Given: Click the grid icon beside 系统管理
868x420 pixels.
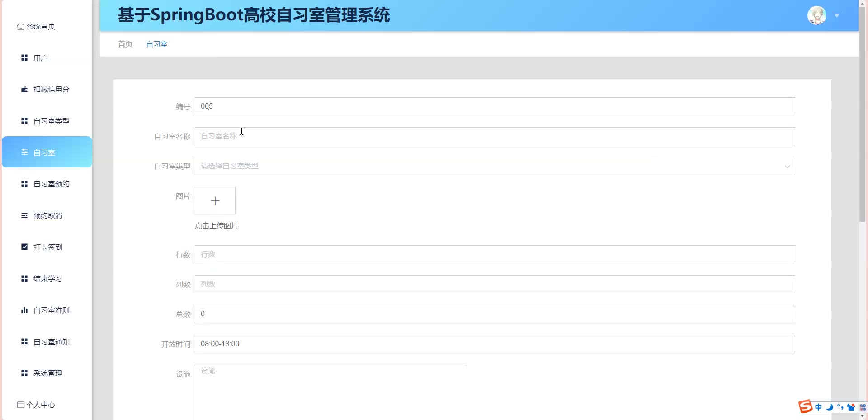Looking at the screenshot, I should click(x=24, y=373).
